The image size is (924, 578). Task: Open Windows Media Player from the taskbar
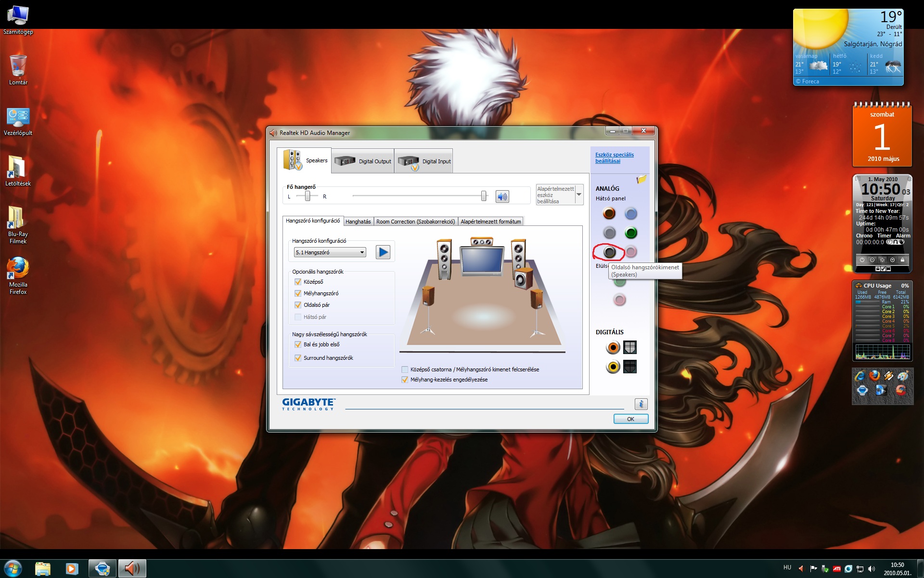coord(72,569)
